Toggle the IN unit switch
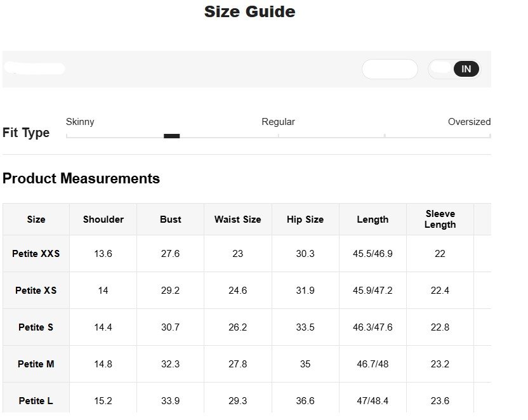 tap(465, 69)
